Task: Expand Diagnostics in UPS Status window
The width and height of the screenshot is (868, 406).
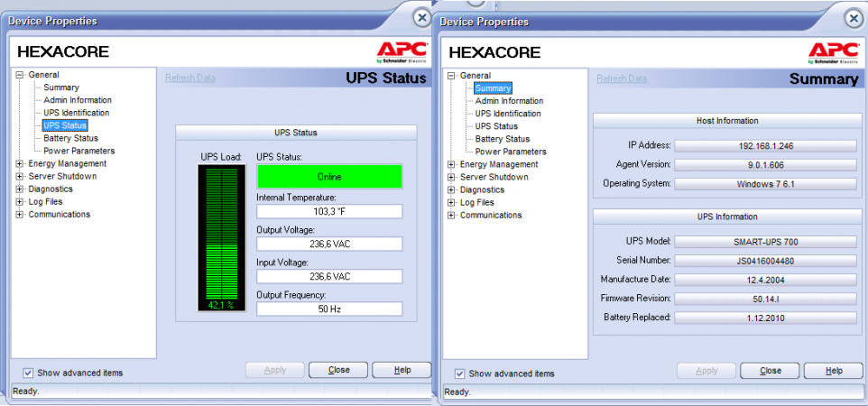Action: click(x=20, y=189)
